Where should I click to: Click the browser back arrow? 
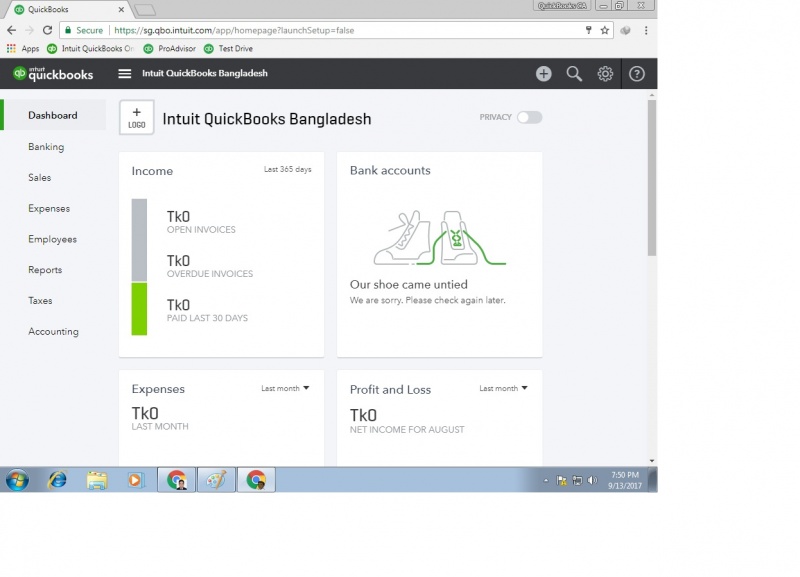pos(12,30)
